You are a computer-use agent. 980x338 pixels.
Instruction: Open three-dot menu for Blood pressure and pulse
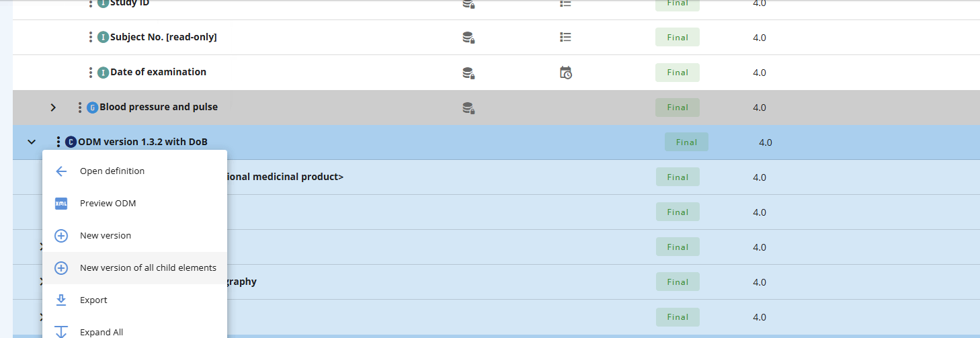tap(80, 107)
